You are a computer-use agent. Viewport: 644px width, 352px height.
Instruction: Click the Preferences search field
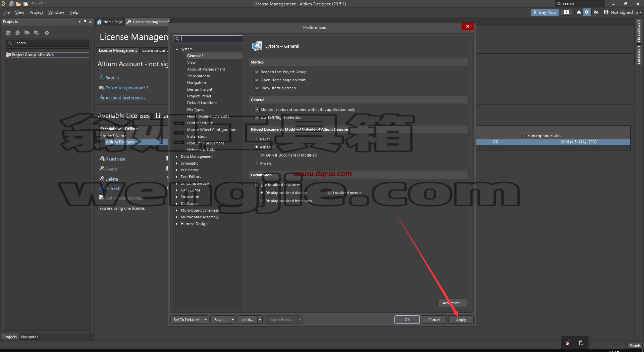coord(208,39)
